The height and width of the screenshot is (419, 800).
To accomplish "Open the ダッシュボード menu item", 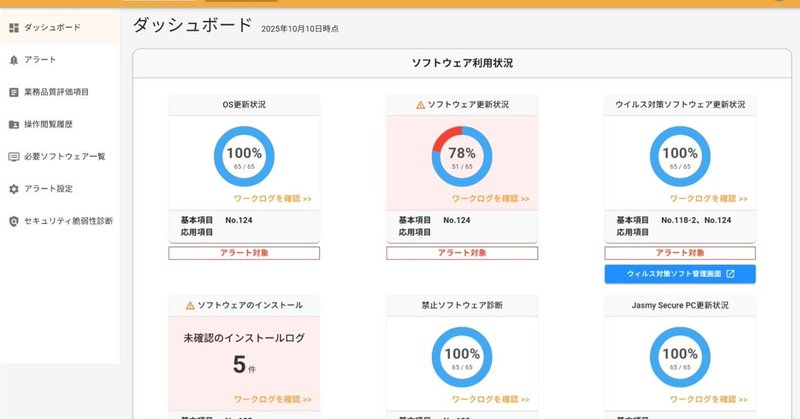I will 60,28.
